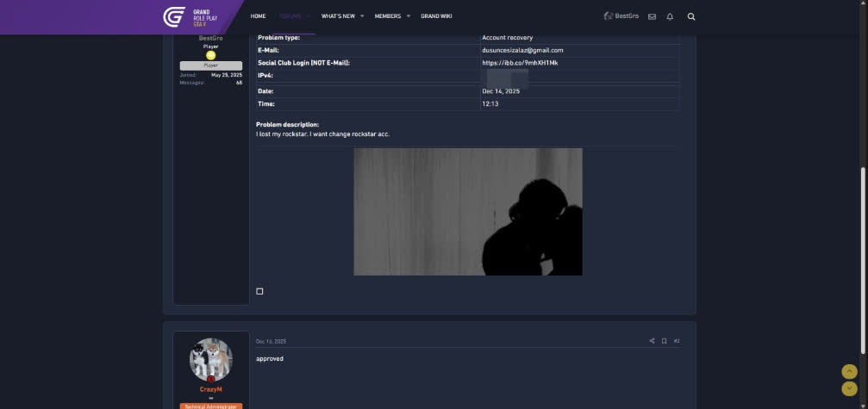Jump to bottom with down arrow button

(x=849, y=389)
